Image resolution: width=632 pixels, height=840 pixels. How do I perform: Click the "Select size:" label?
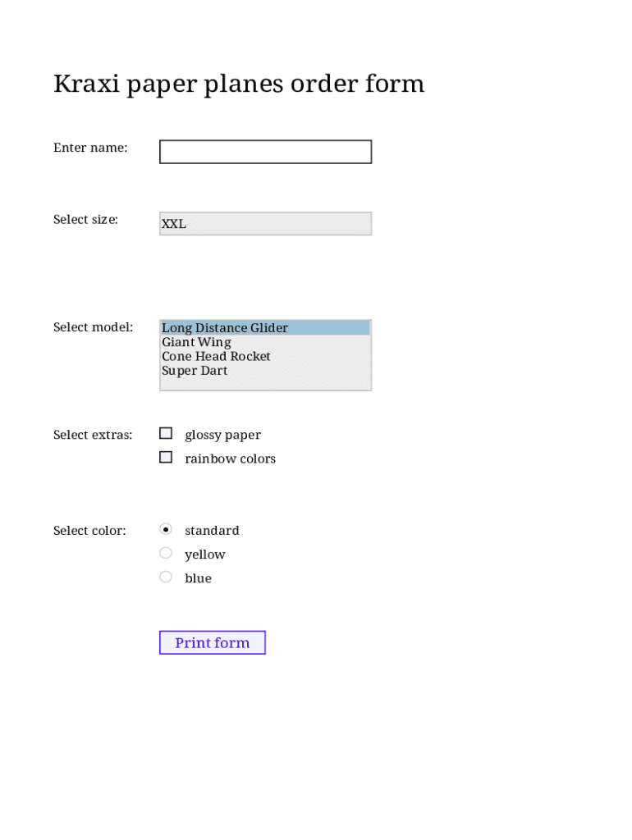coord(85,219)
